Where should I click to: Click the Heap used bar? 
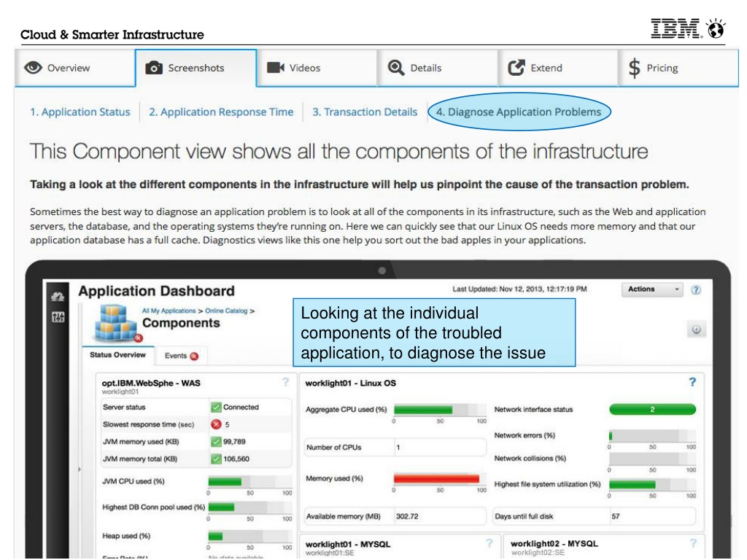(250, 536)
